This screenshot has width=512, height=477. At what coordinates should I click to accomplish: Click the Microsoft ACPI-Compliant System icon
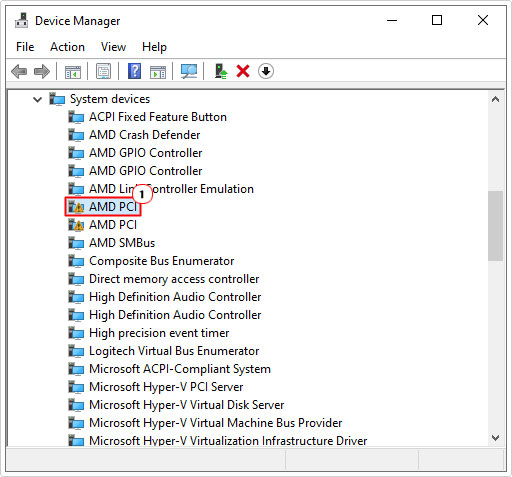point(76,369)
